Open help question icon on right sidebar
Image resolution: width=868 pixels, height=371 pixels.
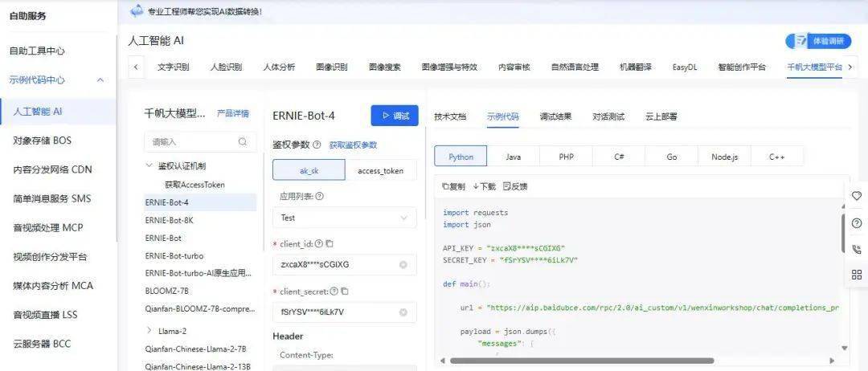tap(857, 223)
